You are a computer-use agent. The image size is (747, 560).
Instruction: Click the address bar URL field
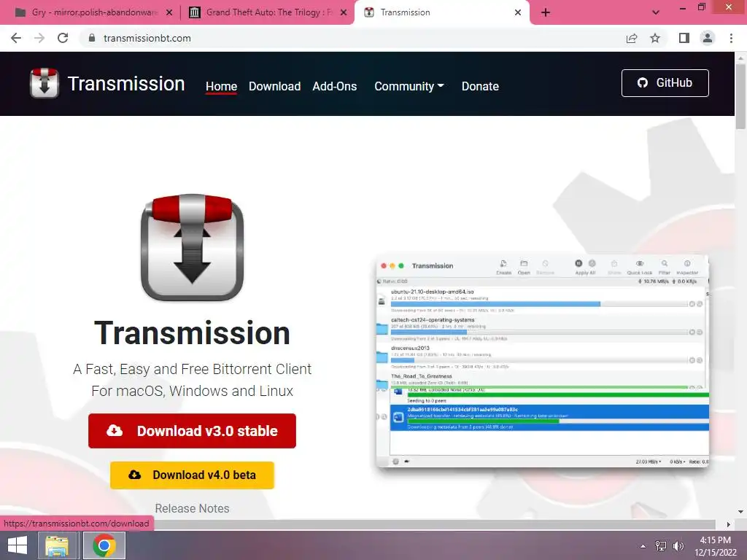pyautogui.click(x=352, y=38)
